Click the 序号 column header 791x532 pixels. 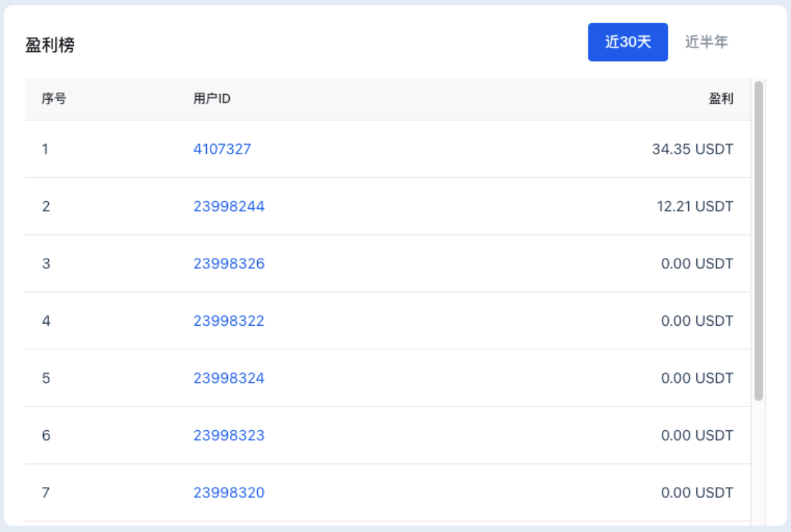tap(54, 99)
